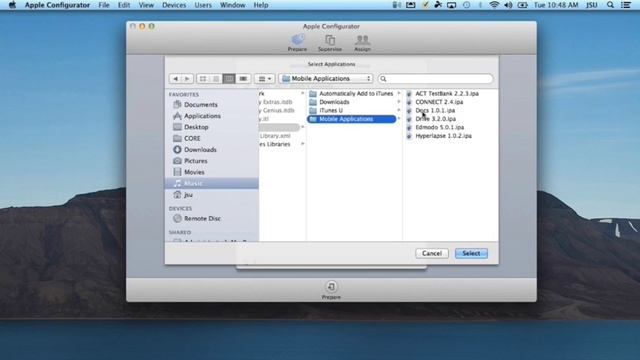Open the Mobile Applications path dropdown
Screen dimensions: 640x360
click(326, 78)
